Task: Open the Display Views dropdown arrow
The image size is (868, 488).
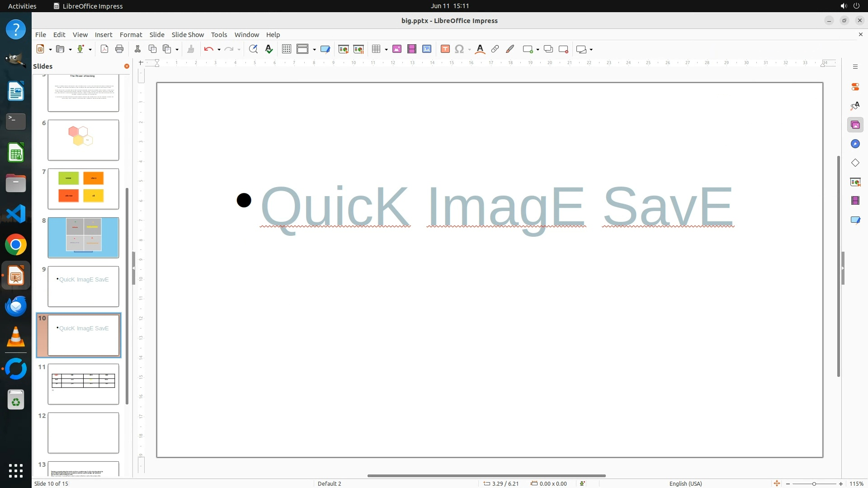Action: 314,50
